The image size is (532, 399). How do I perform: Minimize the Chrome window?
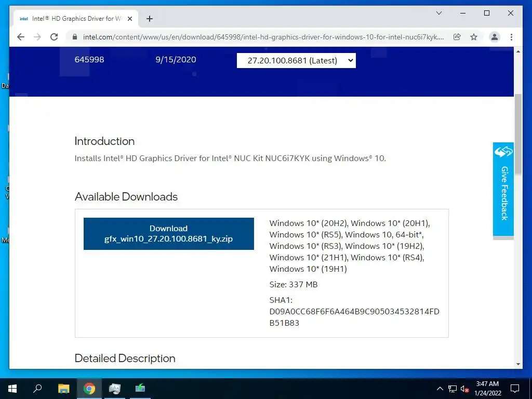pos(463,13)
